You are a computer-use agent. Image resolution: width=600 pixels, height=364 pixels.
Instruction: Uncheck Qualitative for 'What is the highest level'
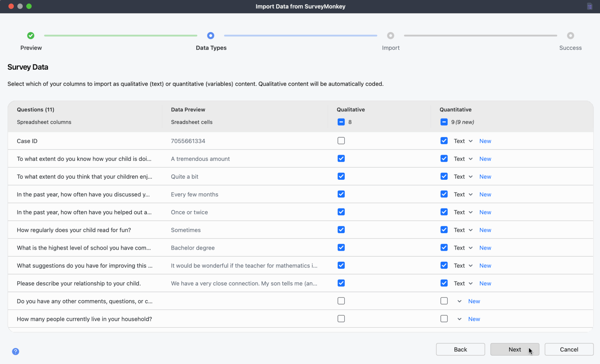pyautogui.click(x=341, y=247)
